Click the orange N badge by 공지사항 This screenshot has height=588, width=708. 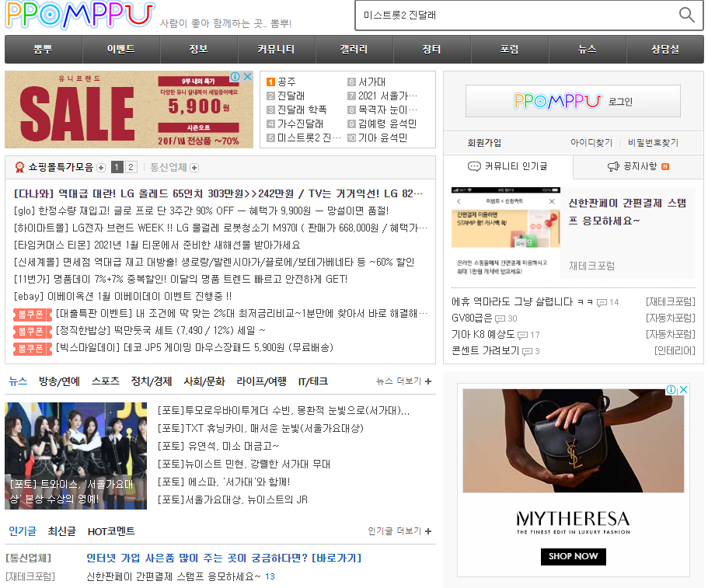click(665, 166)
